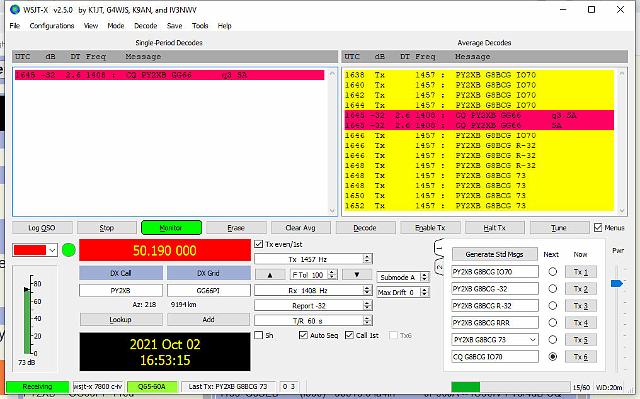Click the DX Call button
The image size is (640, 399).
[x=121, y=273]
